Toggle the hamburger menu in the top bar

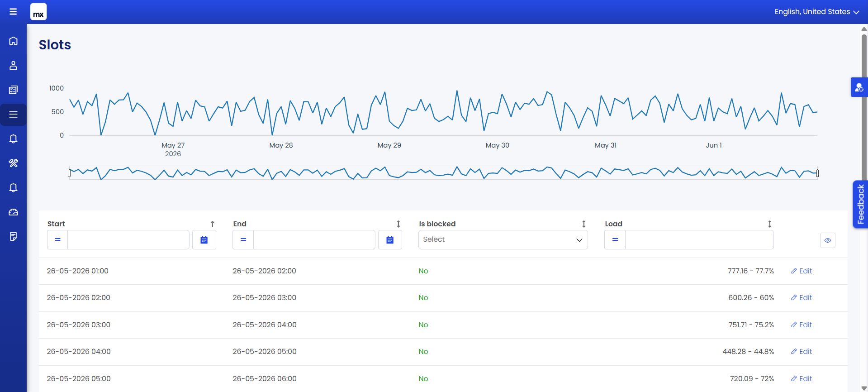pyautogui.click(x=13, y=12)
